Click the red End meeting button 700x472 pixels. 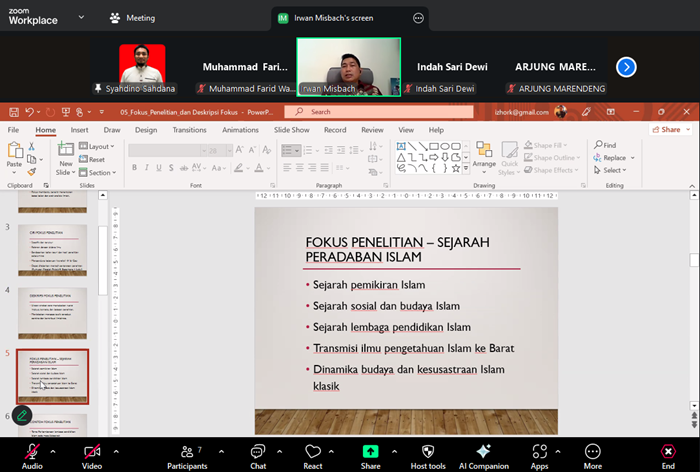(x=668, y=456)
